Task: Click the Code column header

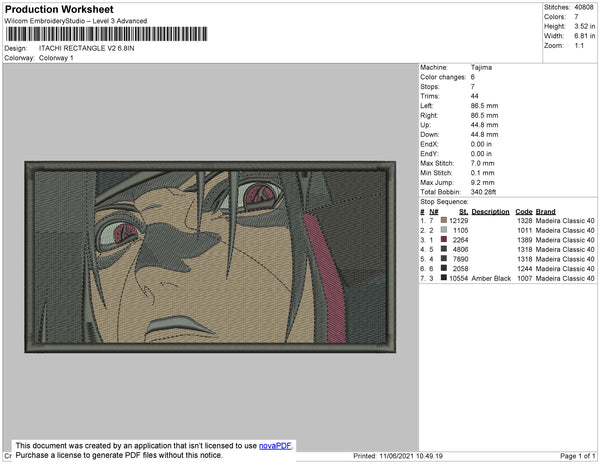Action: click(x=524, y=212)
